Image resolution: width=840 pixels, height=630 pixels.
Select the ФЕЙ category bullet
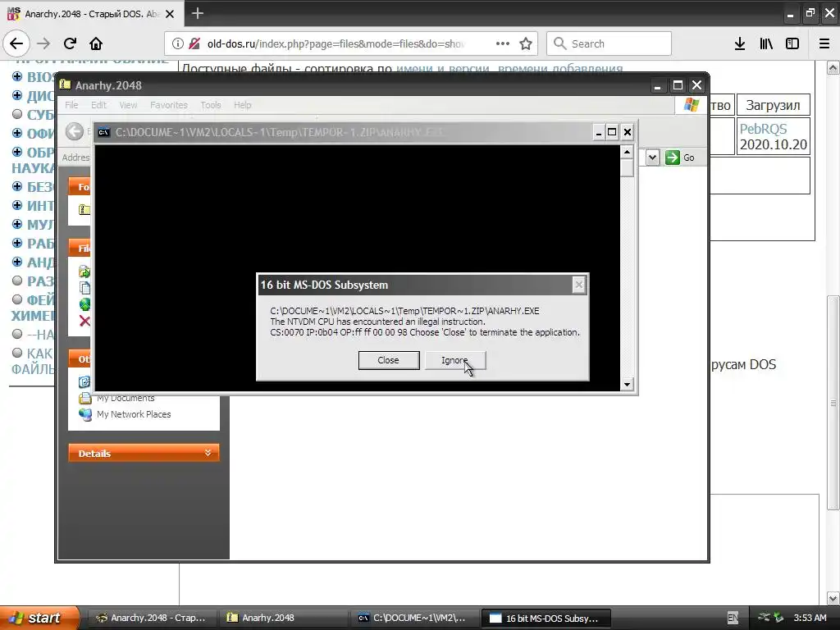[17, 299]
